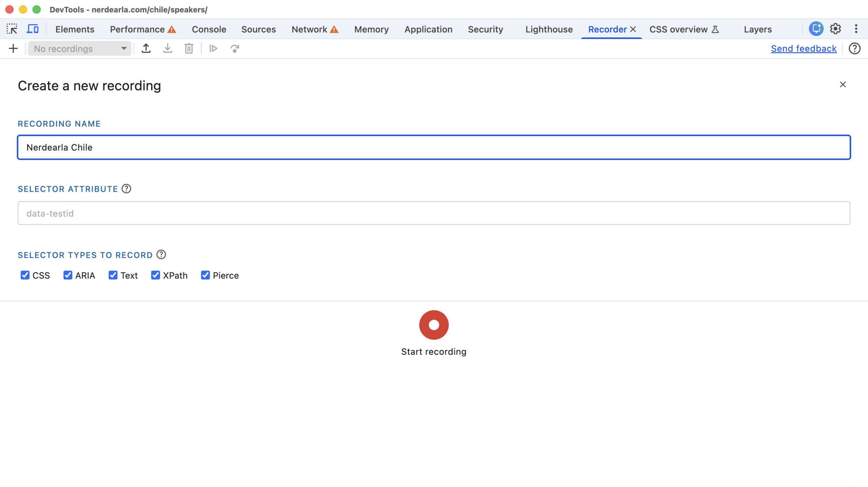The height and width of the screenshot is (487, 868).
Task: Toggle the device toolbar icon
Action: coord(32,29)
